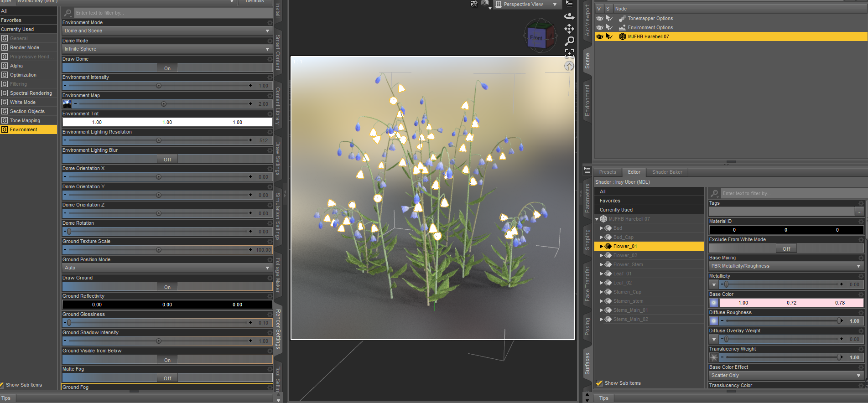This screenshot has height=403, width=868.
Task: Open the Smart Content side tab
Action: [278, 52]
